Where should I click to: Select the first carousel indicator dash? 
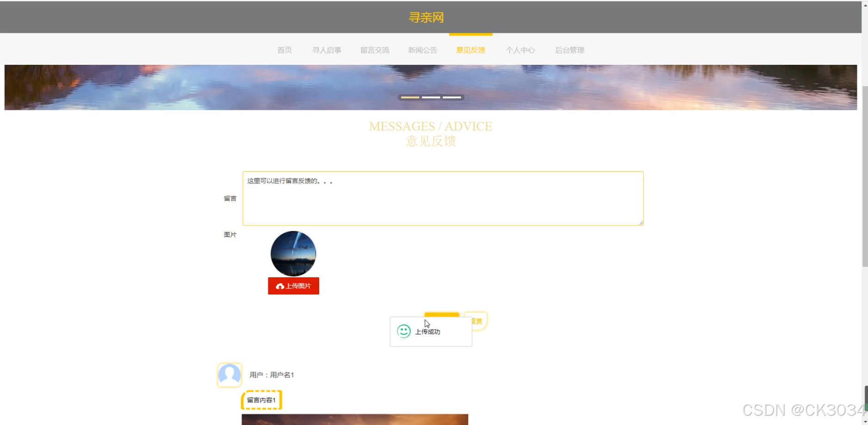pos(410,97)
